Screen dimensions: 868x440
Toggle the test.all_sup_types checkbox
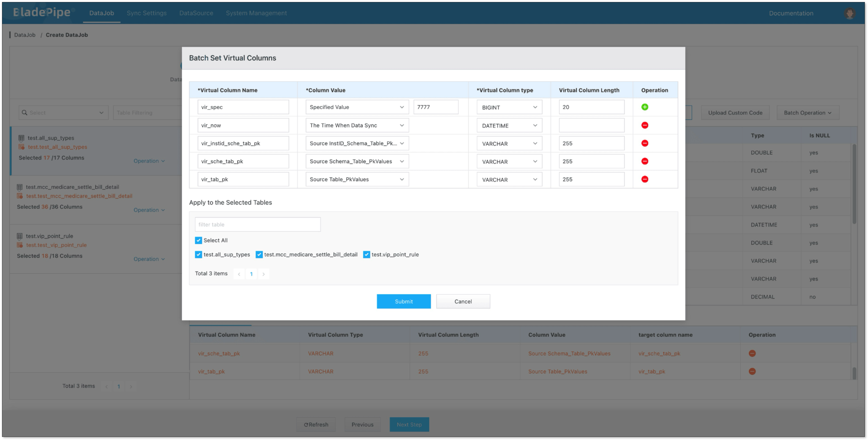point(198,255)
